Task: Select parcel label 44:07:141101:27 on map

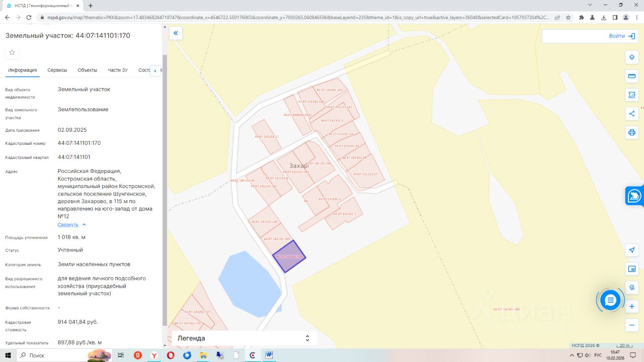Action: pos(365,174)
